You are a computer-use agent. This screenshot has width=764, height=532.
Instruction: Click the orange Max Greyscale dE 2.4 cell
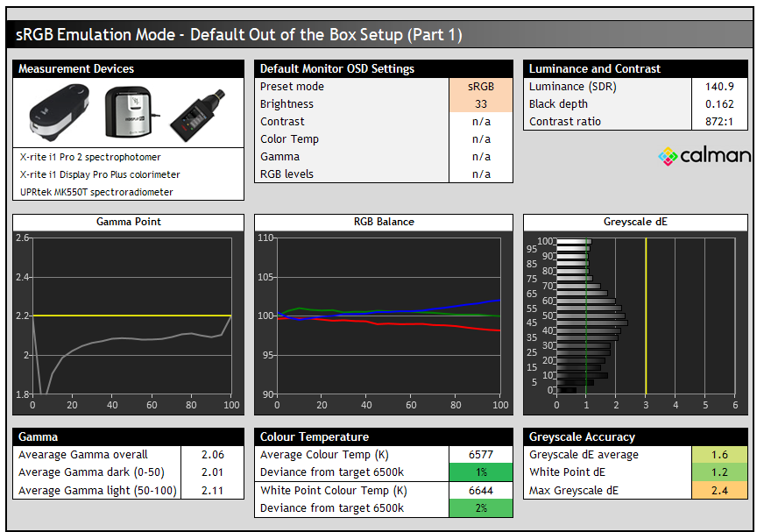pos(719,491)
